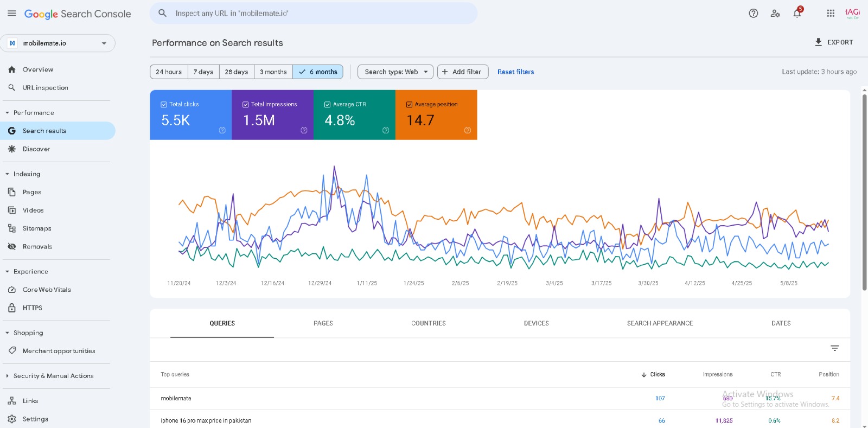Open the Google apps grid
Viewport: 868px width, 428px height.
click(831, 14)
